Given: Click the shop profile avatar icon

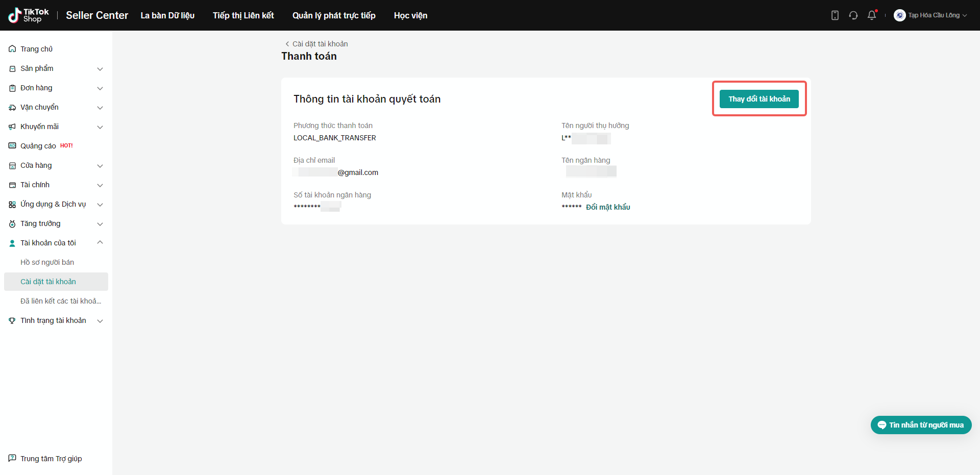Looking at the screenshot, I should click(899, 15).
